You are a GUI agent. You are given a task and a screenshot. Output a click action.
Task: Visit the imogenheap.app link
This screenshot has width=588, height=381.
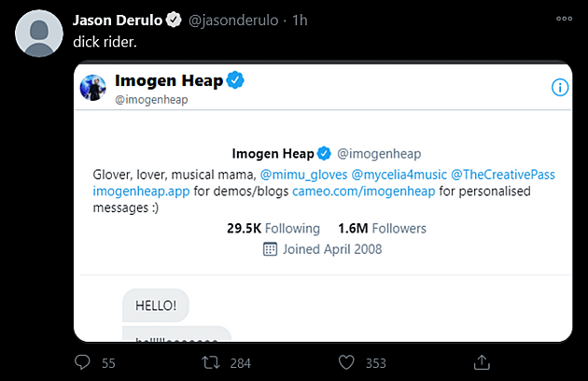(x=141, y=191)
